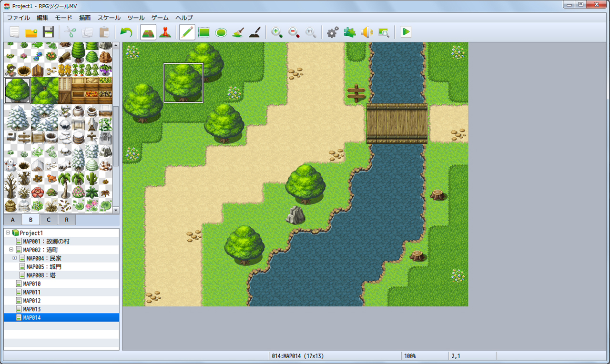Switch to tileset tab C
Screen dimensions: 610x364
49,220
